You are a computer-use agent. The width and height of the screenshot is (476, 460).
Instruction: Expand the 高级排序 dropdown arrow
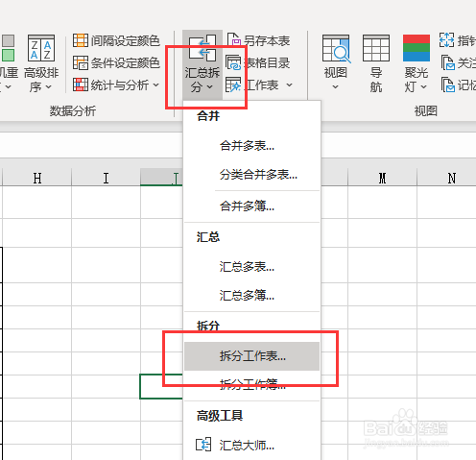pos(48,86)
